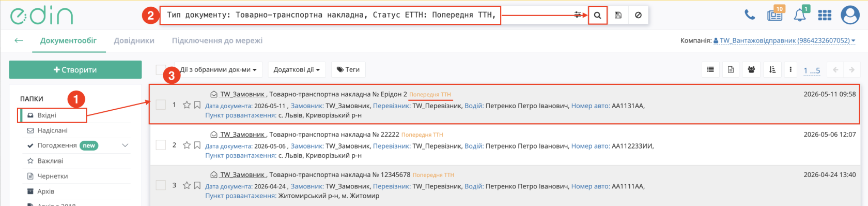
Task: Click the edin logo
Action: click(42, 16)
